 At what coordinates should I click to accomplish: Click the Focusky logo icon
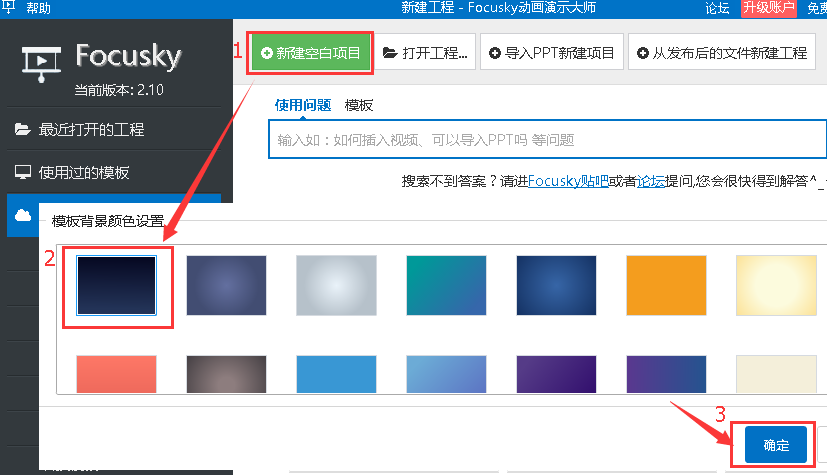[x=41, y=63]
